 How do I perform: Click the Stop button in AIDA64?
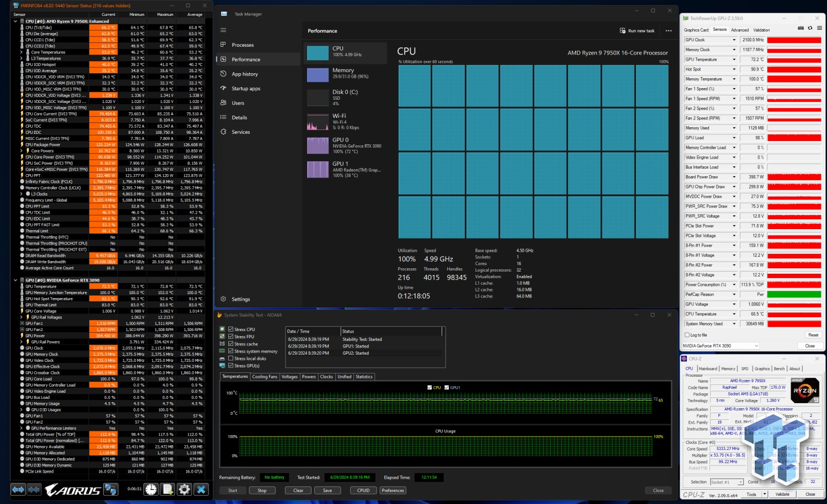[262, 490]
